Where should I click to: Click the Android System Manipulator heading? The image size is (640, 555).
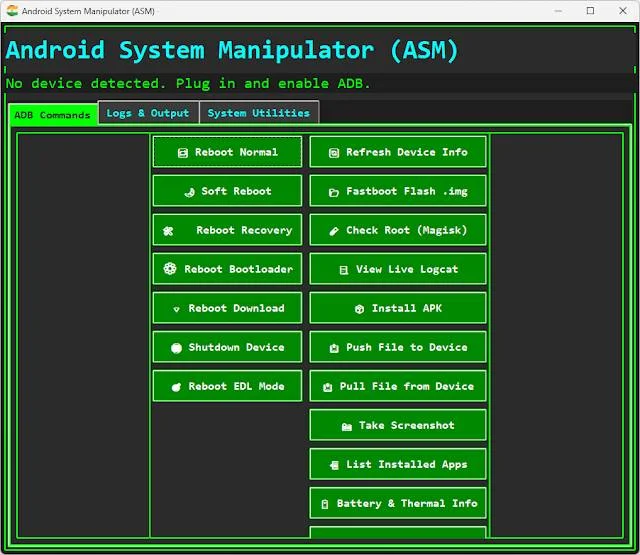(x=232, y=50)
